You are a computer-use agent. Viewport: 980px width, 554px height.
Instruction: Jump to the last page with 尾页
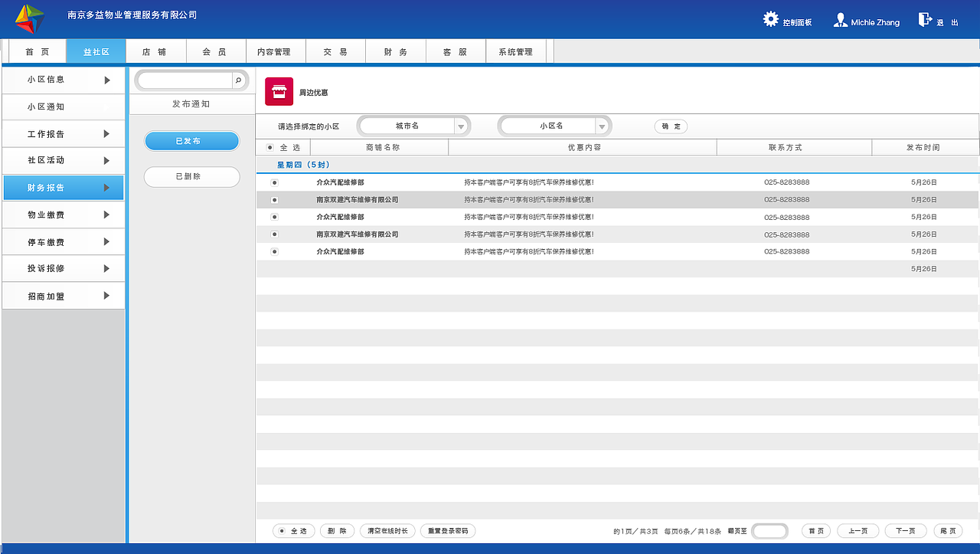pos(948,531)
